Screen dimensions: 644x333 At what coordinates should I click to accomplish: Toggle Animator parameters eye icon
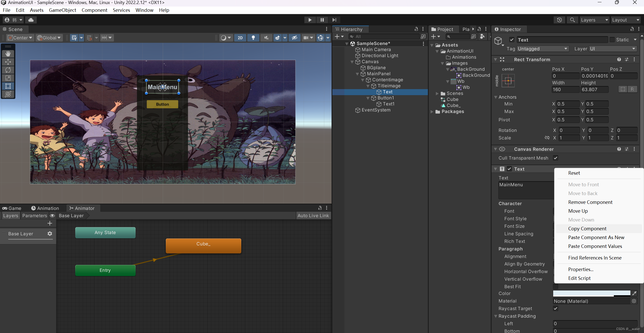52,216
